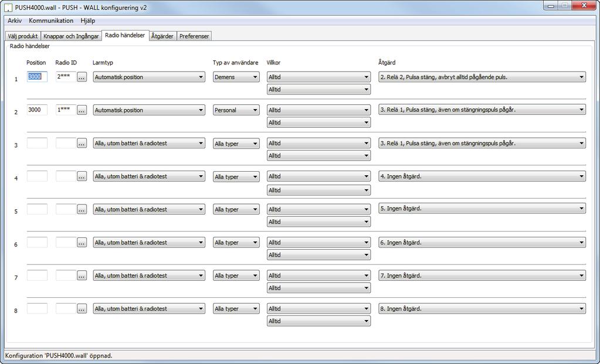Click the browse (...) button in row 6
Screen dimensions: 600x364
pos(82,243)
